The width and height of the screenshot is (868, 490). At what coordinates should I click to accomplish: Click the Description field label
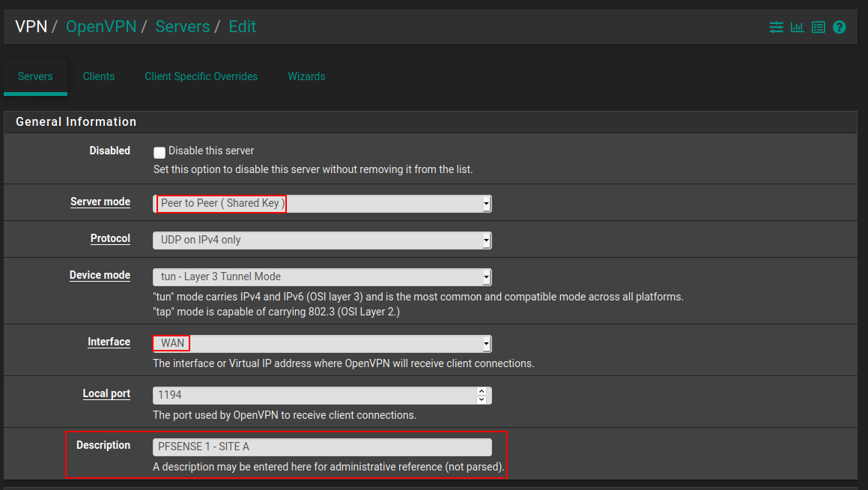point(103,445)
